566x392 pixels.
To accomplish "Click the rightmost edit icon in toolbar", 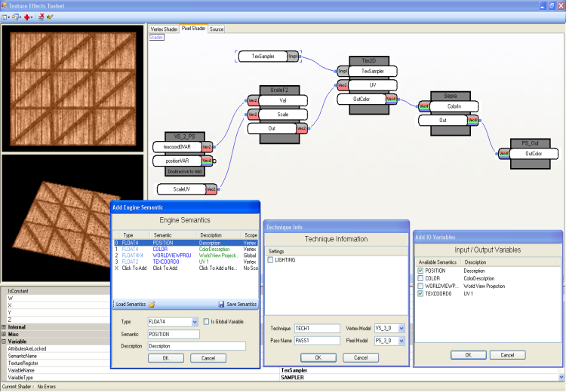I will 50,16.
